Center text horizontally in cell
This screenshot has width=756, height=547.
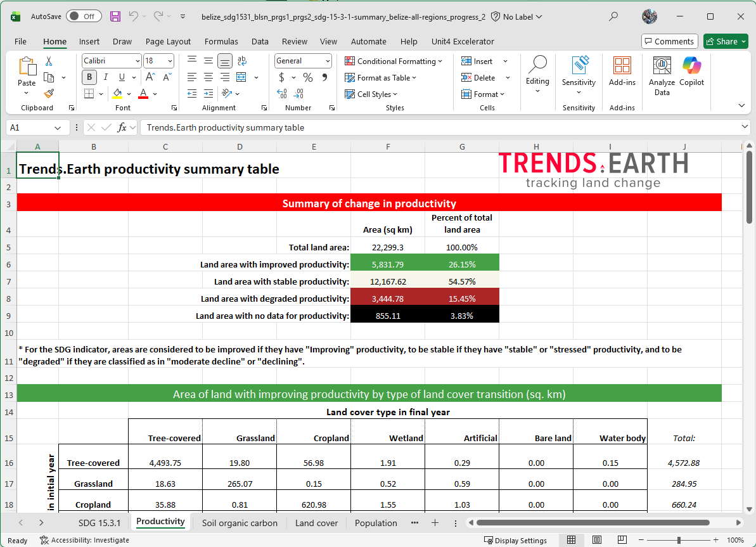click(x=208, y=77)
